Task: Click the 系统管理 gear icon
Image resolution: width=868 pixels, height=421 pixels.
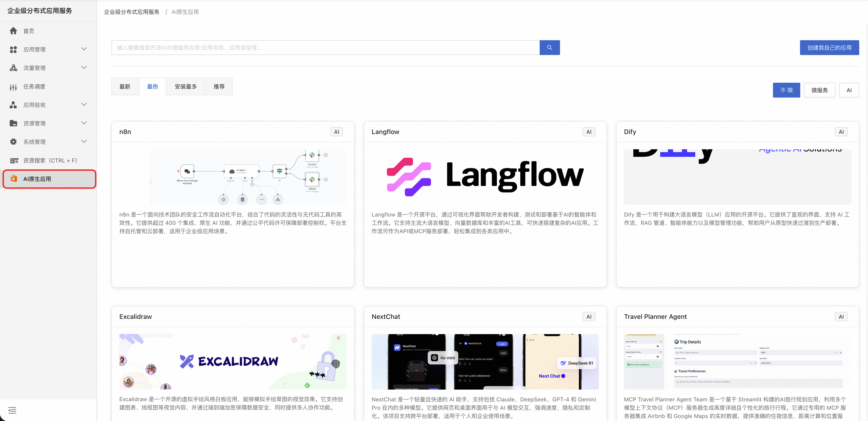Action: (x=13, y=142)
